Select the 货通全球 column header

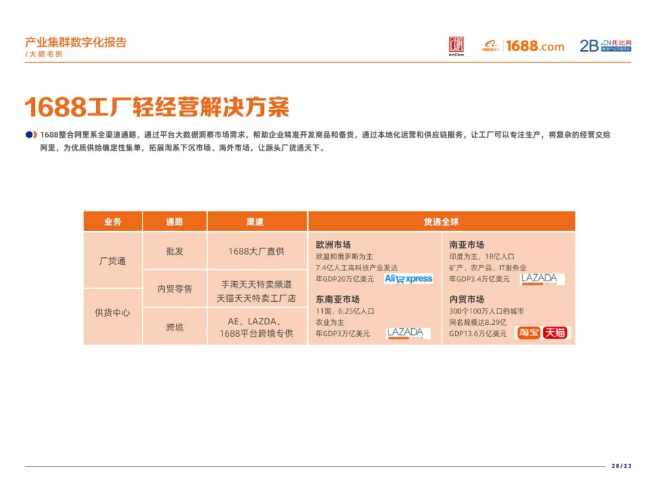click(x=440, y=222)
